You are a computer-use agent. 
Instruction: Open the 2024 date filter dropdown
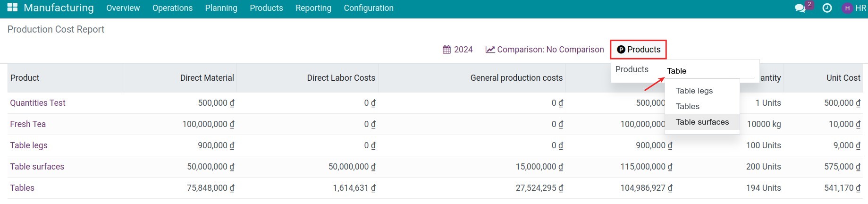[x=457, y=50]
